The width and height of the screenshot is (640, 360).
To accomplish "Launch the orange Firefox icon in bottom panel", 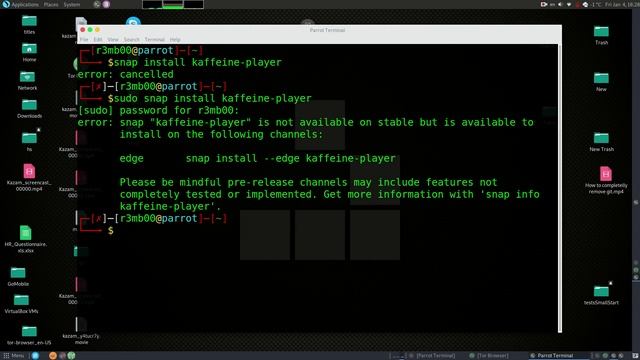I will (53, 356).
